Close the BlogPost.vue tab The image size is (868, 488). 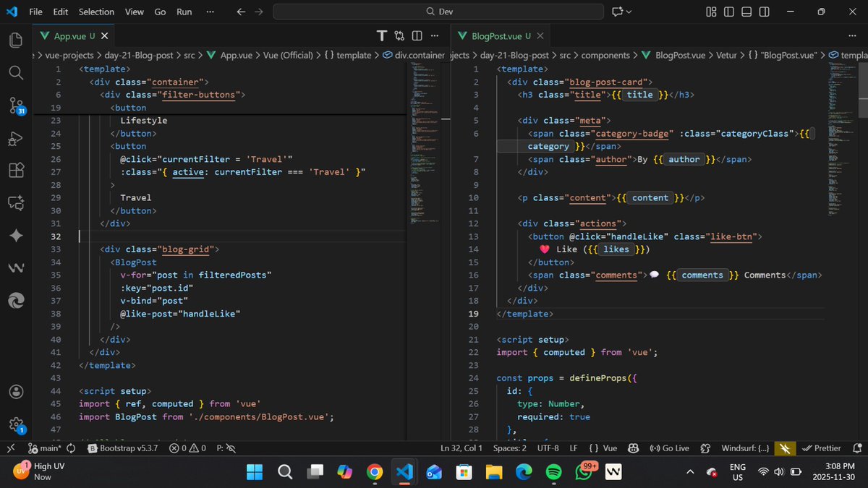541,36
